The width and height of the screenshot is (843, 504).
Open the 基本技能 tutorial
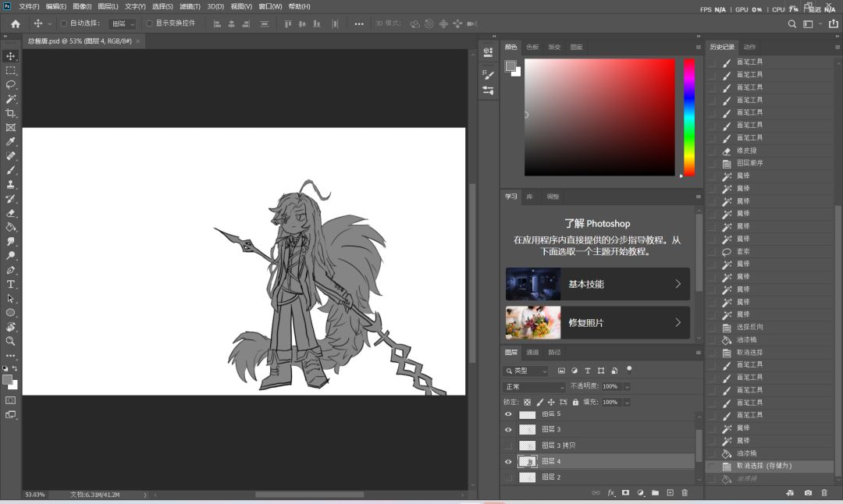(597, 284)
